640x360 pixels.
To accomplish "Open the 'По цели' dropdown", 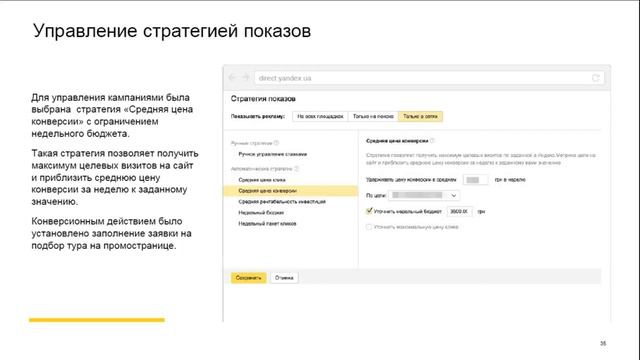I will pyautogui.click(x=424, y=196).
